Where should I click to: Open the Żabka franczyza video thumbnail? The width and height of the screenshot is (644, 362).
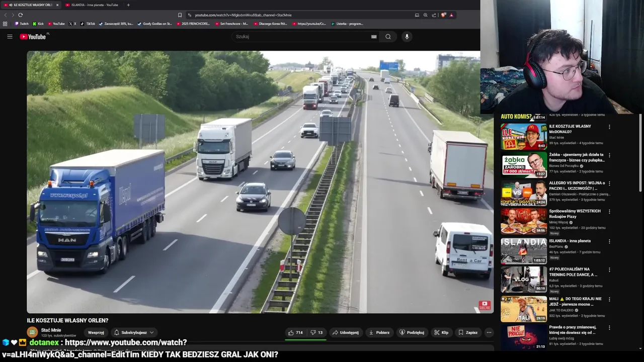click(524, 165)
